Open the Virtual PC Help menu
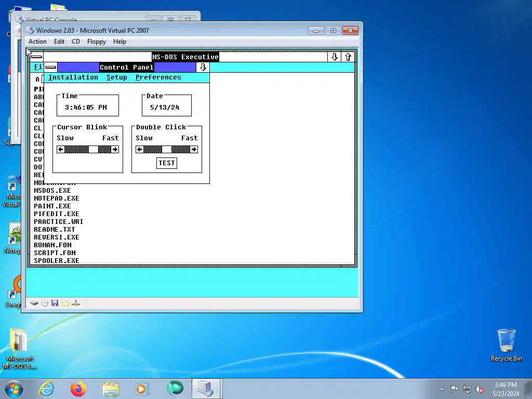The image size is (532, 399). pyautogui.click(x=119, y=42)
